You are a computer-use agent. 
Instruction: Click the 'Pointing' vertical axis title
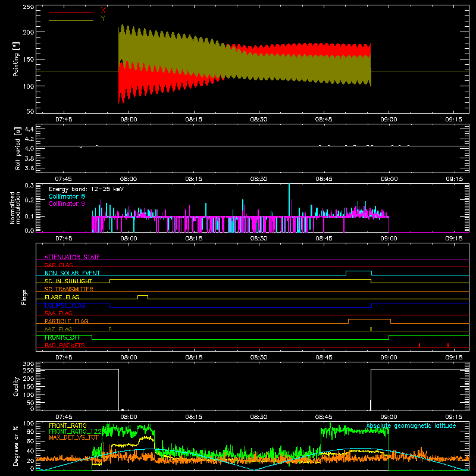[x=16, y=59]
